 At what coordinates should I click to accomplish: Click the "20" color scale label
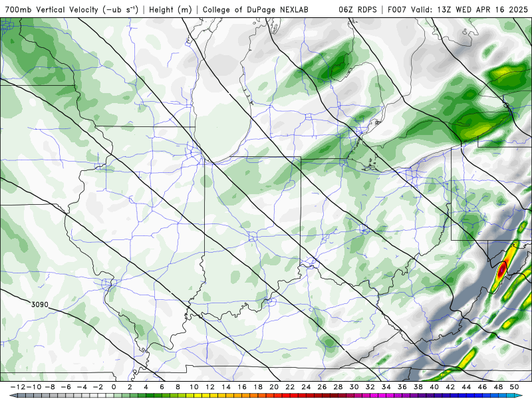[274, 387]
